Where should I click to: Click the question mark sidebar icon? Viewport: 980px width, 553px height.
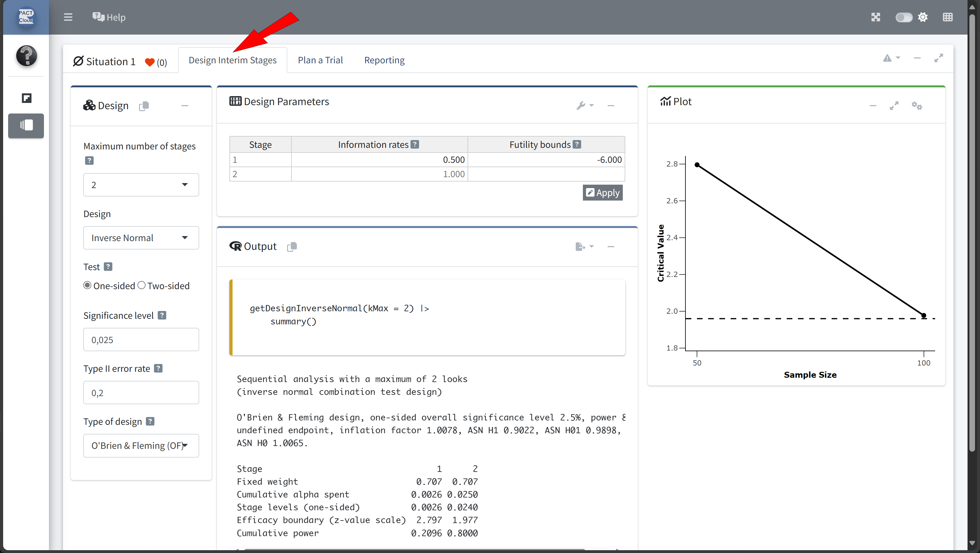[x=26, y=56]
